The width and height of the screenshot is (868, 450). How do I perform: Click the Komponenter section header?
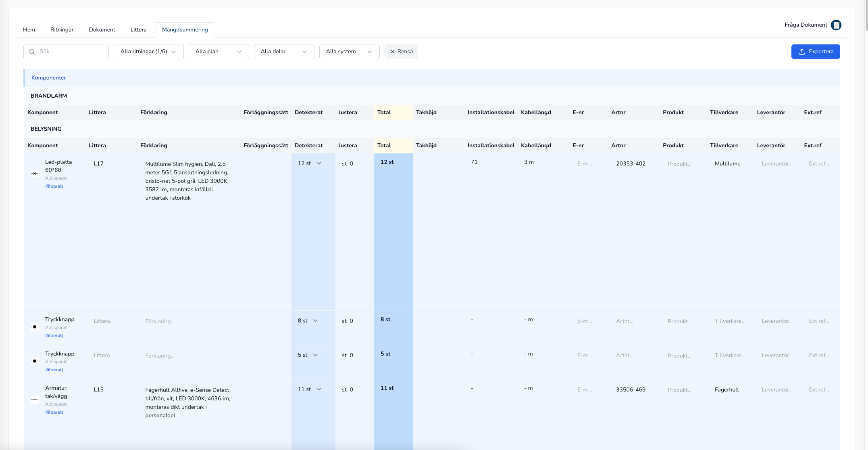click(48, 77)
